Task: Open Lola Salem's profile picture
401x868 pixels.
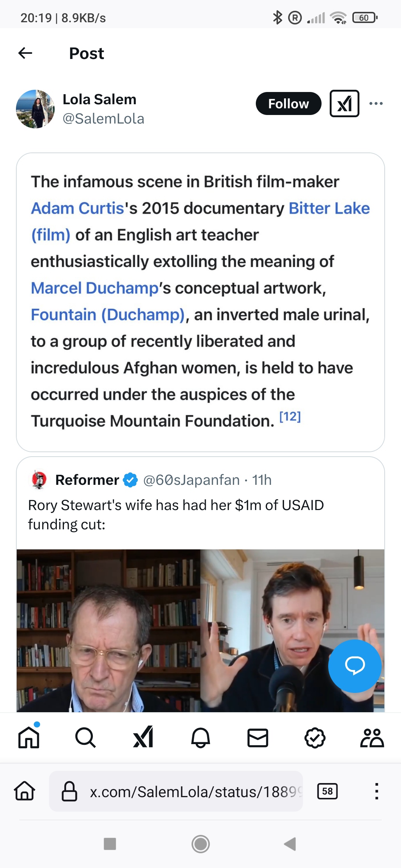Action: 35,109
